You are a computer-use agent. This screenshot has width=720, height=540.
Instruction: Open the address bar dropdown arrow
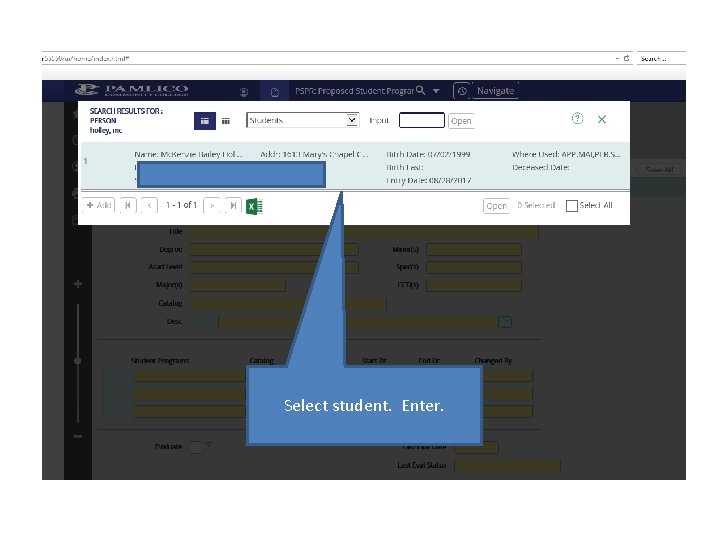(617, 58)
